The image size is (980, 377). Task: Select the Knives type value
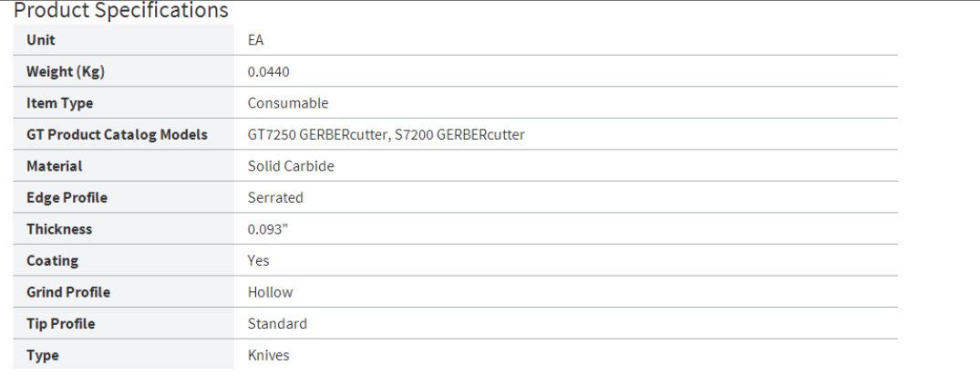pyautogui.click(x=269, y=355)
